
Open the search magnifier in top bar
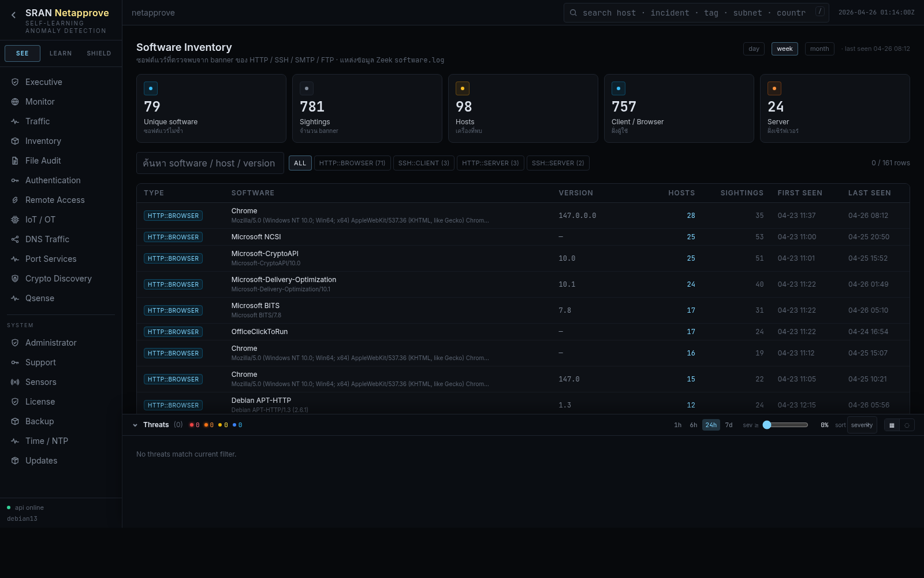[x=573, y=12]
